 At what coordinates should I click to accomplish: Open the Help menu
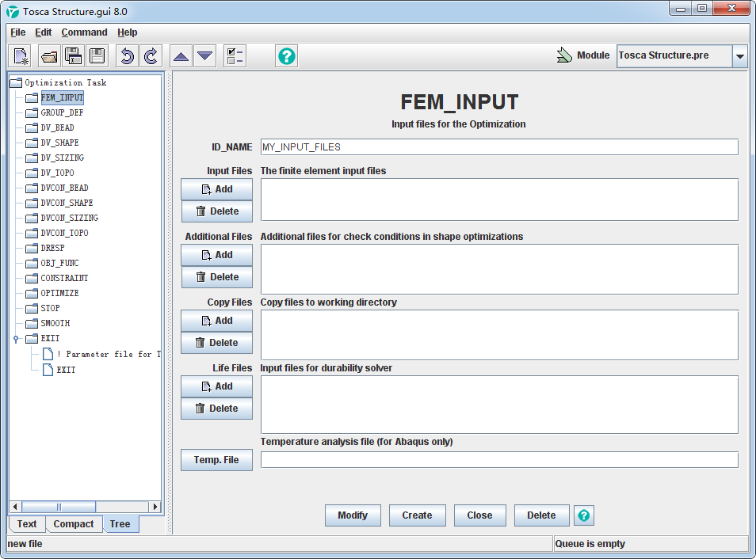click(x=128, y=32)
